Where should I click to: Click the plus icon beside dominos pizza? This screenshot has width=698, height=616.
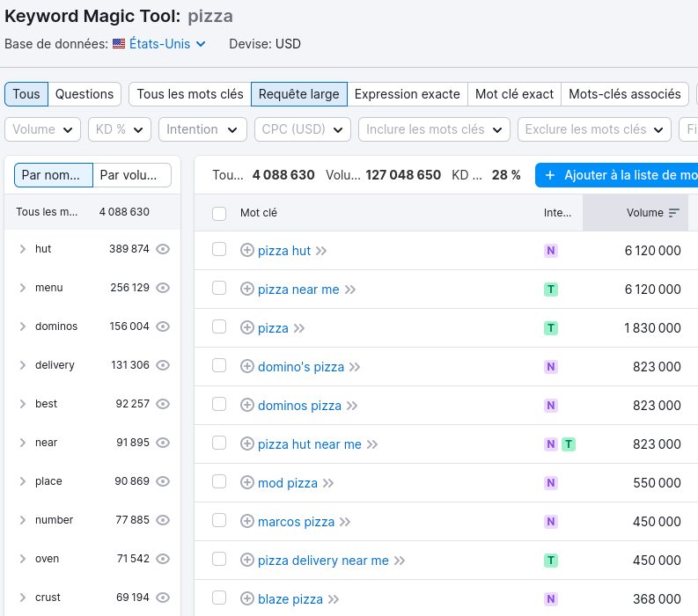[247, 405]
